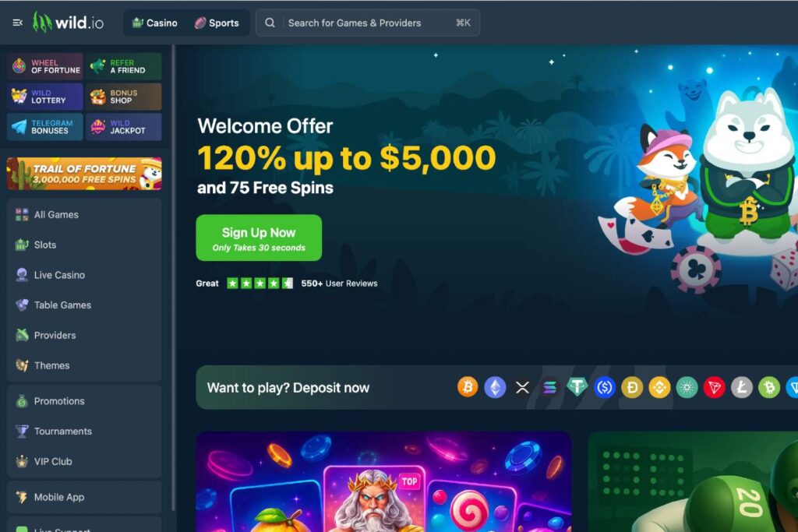Select the Ethereum deposit icon
The width and height of the screenshot is (798, 532).
[495, 388]
